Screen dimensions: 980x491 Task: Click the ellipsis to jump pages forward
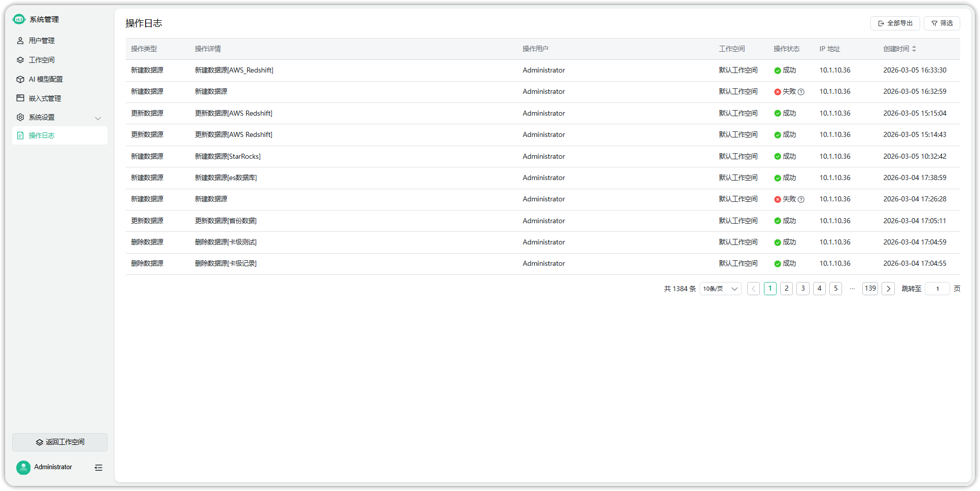click(x=852, y=289)
